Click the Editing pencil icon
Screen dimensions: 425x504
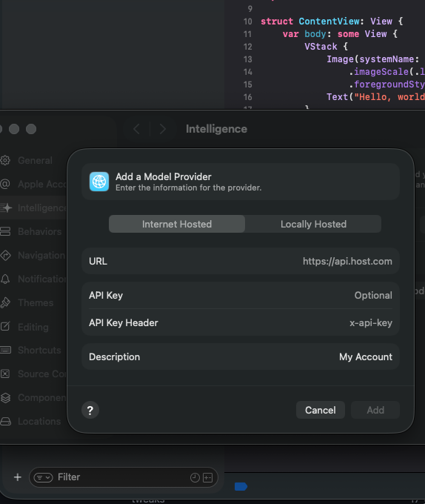point(5,326)
